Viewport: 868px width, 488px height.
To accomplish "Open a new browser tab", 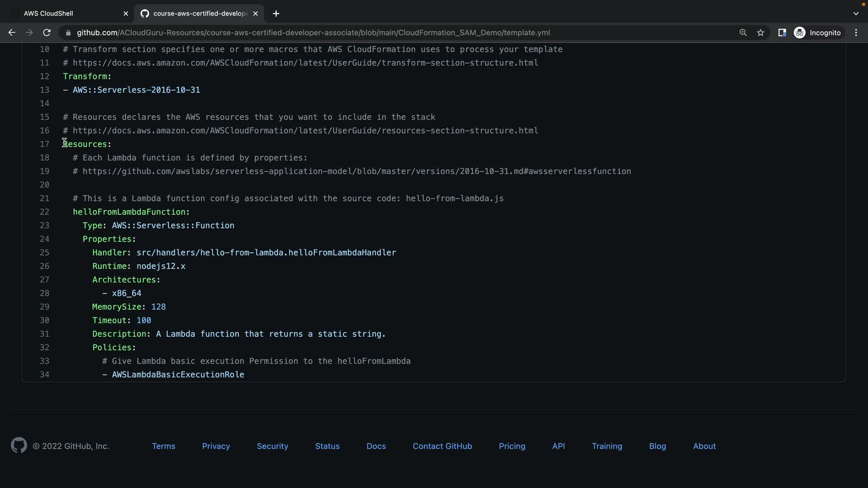I will (x=276, y=14).
